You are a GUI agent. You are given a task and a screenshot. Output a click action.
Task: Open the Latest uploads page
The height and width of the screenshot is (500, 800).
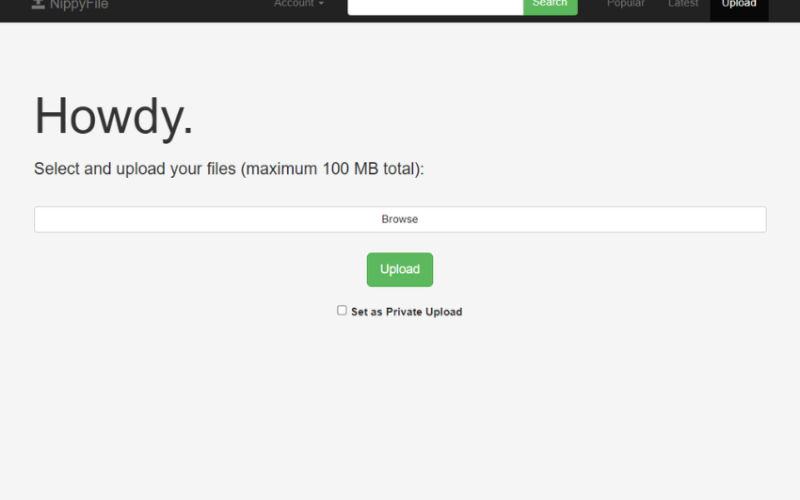pos(683,4)
